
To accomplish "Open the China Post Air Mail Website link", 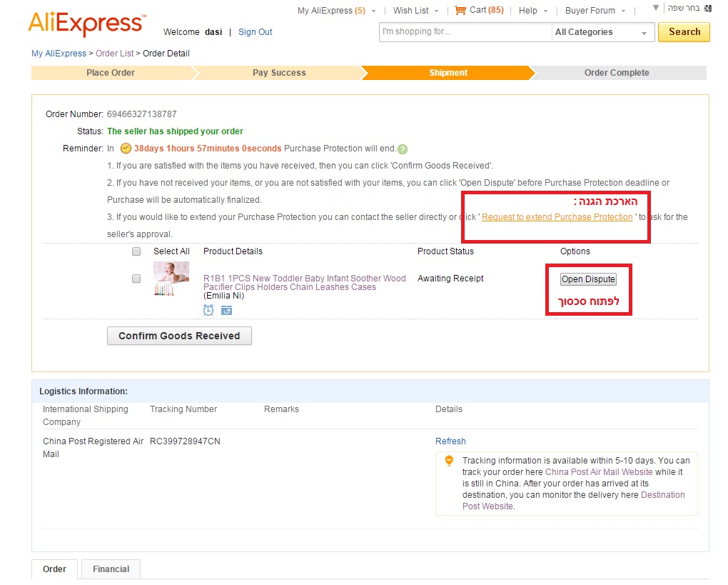I will tap(599, 472).
